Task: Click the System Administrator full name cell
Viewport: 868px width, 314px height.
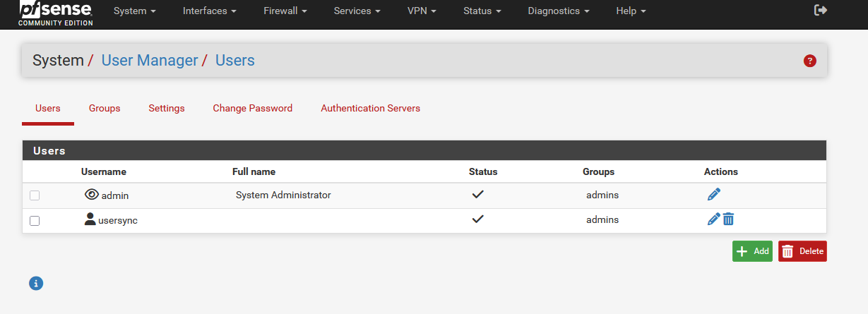Action: pyautogui.click(x=283, y=195)
